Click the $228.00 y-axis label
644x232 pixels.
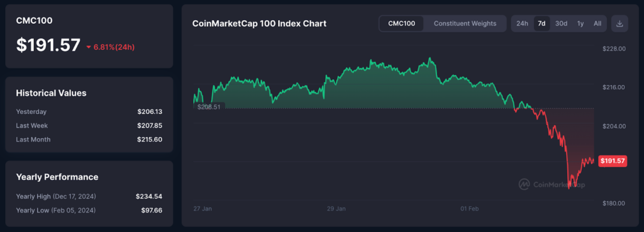coord(614,48)
